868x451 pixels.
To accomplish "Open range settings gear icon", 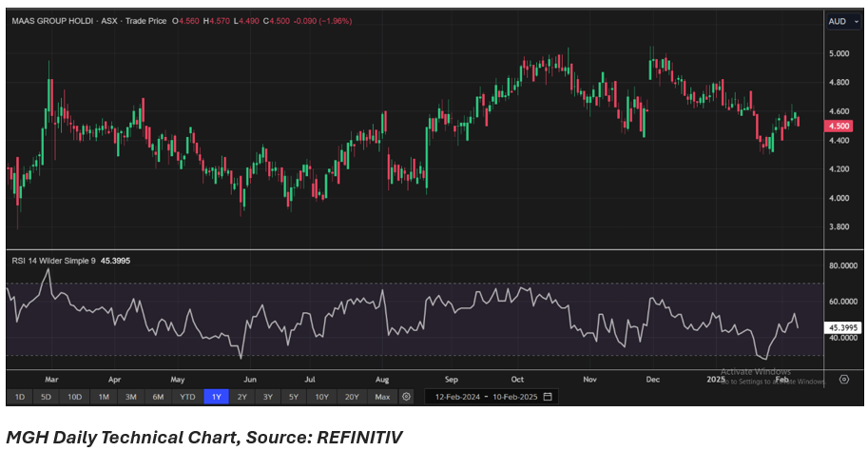I will point(406,397).
